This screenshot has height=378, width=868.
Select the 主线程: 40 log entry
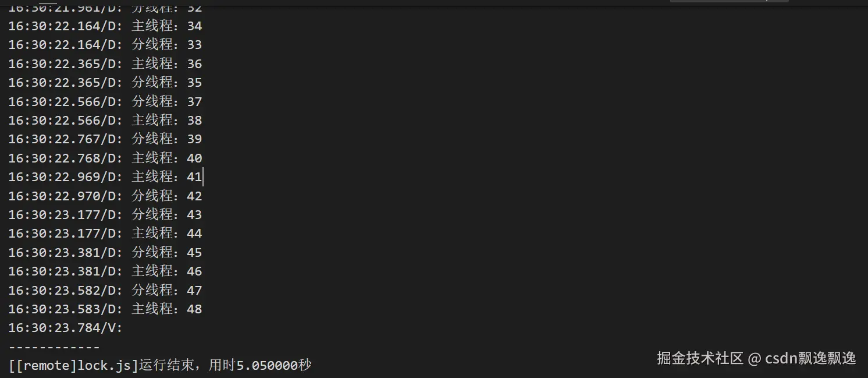[105, 158]
